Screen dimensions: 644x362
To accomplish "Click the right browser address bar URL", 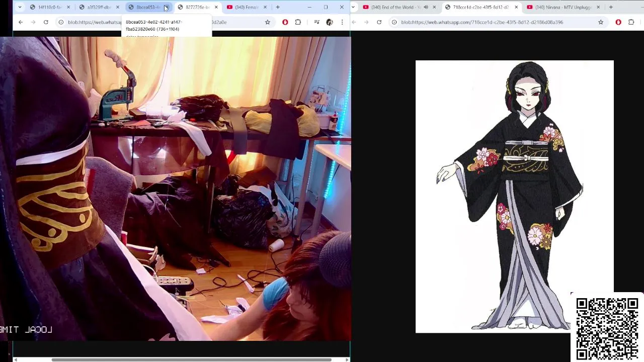I will tap(482, 22).
